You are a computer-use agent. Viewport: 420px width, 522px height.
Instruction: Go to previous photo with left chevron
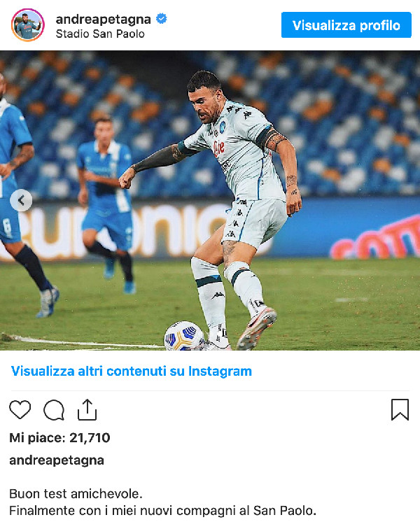pyautogui.click(x=21, y=200)
